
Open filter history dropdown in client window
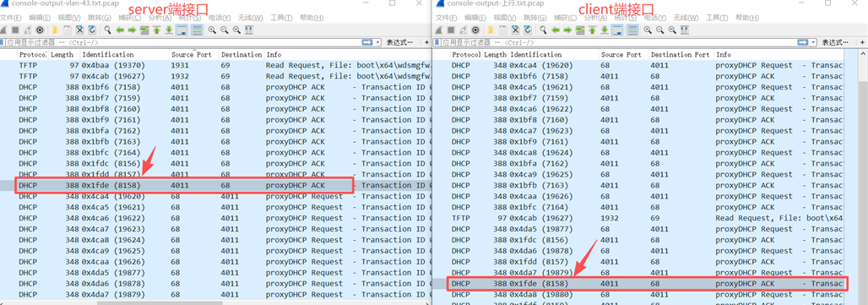pos(813,42)
